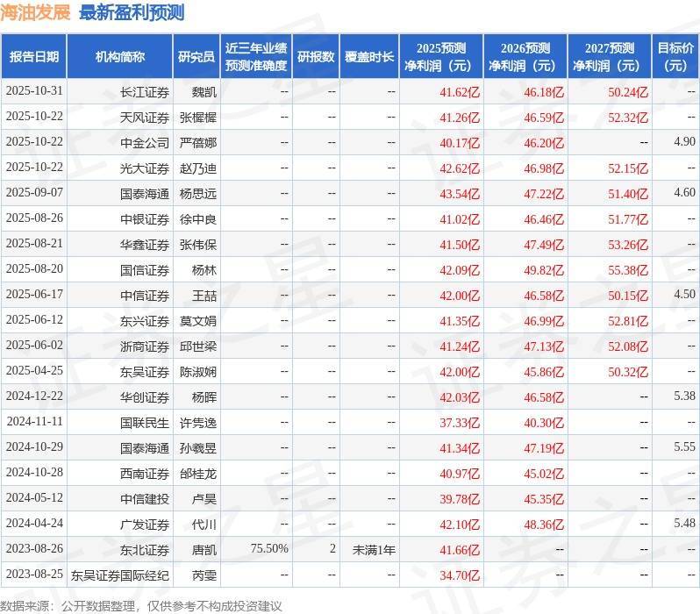Click the 海油发展 stock name title
The width and height of the screenshot is (700, 614).
(35, 12)
